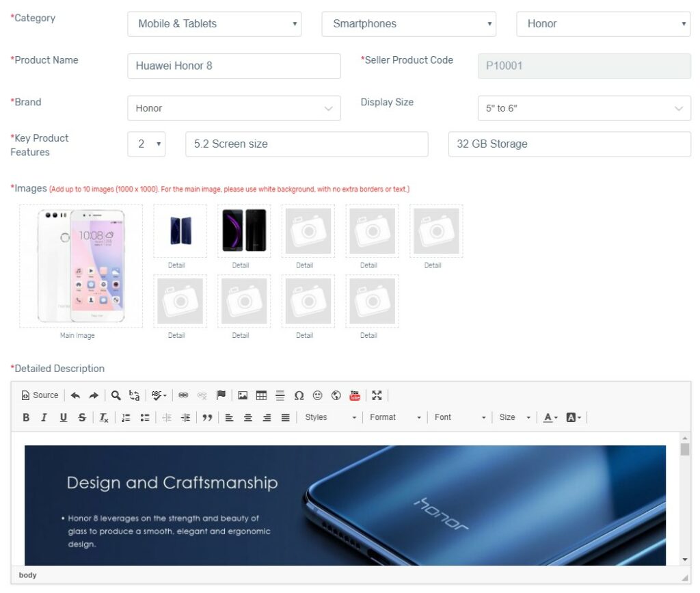Justify text alignment
Image resolution: width=700 pixels, height=593 pixels.
(x=285, y=417)
